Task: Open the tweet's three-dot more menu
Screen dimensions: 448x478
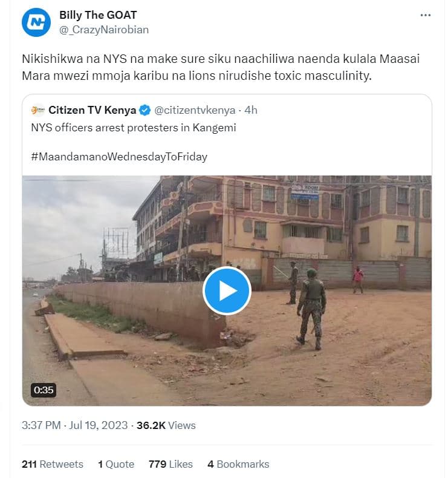Action: [426, 16]
